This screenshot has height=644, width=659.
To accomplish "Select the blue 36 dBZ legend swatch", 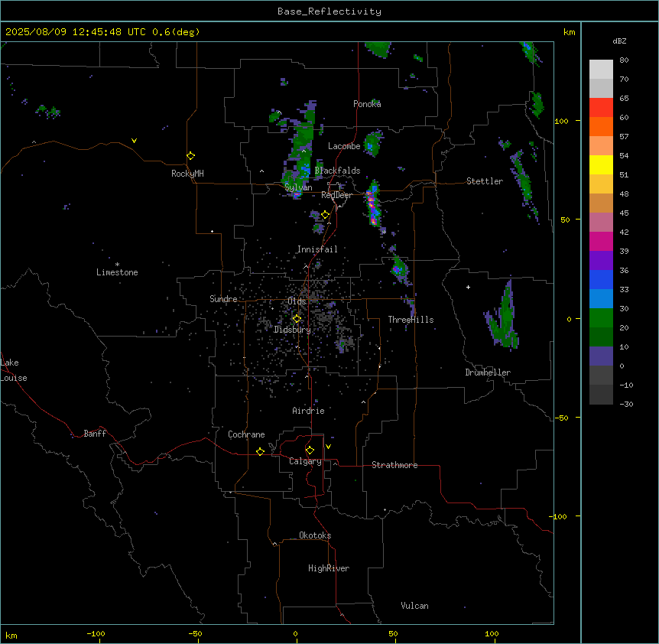I will point(601,279).
